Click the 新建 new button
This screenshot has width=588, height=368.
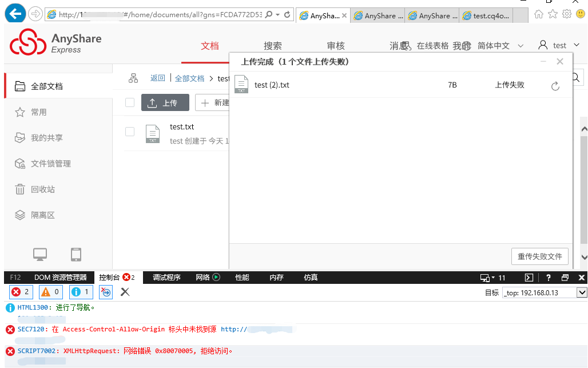tap(212, 103)
